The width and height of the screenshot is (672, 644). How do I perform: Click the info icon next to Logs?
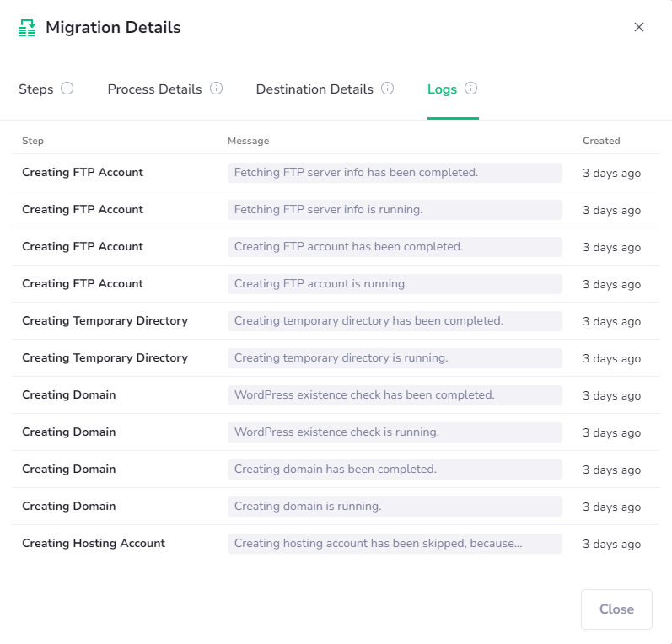coord(470,89)
